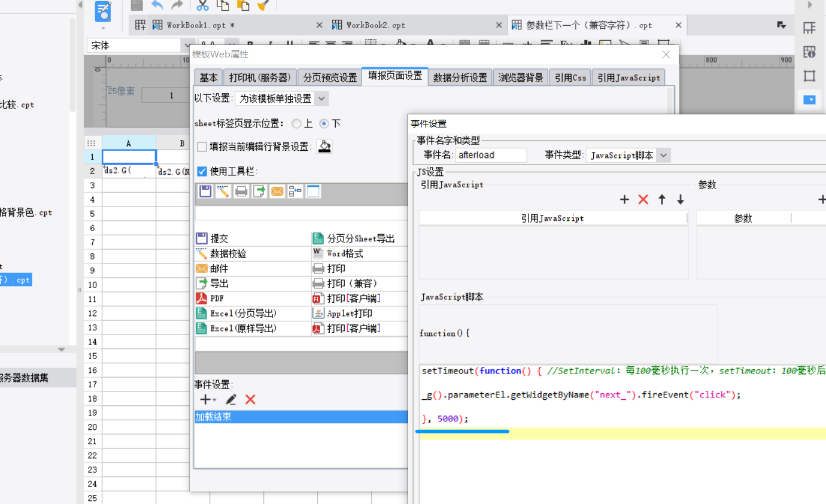Image resolution: width=826 pixels, height=504 pixels.
Task: Select the 下 radio for sheet tab position
Action: (x=324, y=123)
